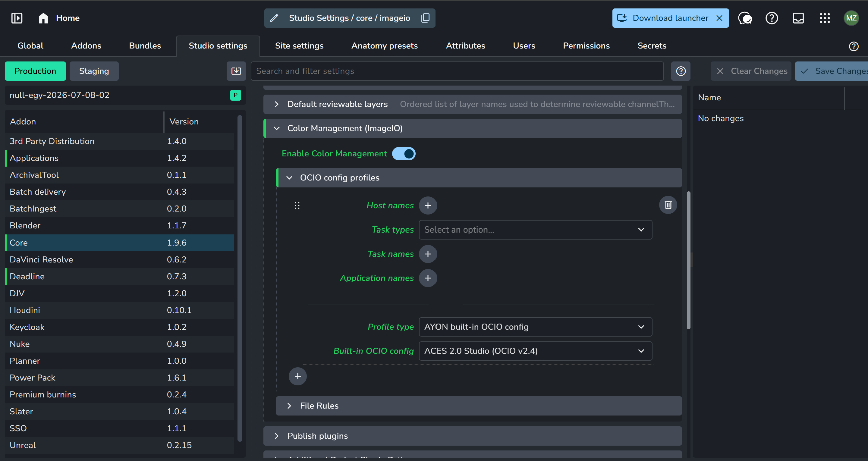Open the Addons tab
The image size is (868, 461).
86,46
